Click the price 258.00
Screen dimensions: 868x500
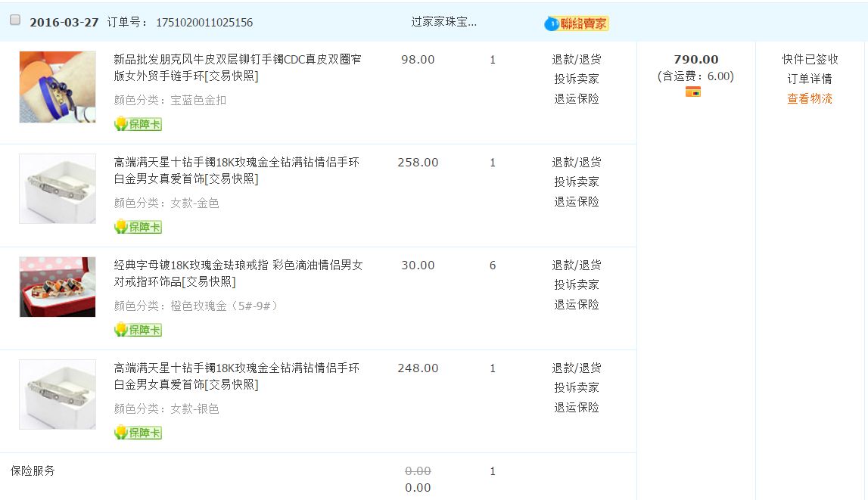click(418, 162)
